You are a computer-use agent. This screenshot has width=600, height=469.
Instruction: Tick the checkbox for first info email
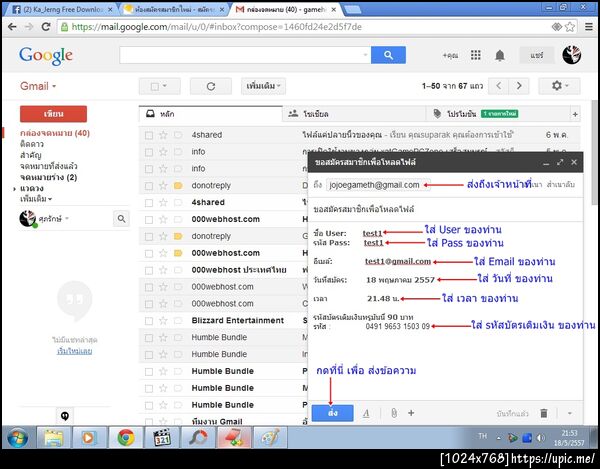[149, 152]
